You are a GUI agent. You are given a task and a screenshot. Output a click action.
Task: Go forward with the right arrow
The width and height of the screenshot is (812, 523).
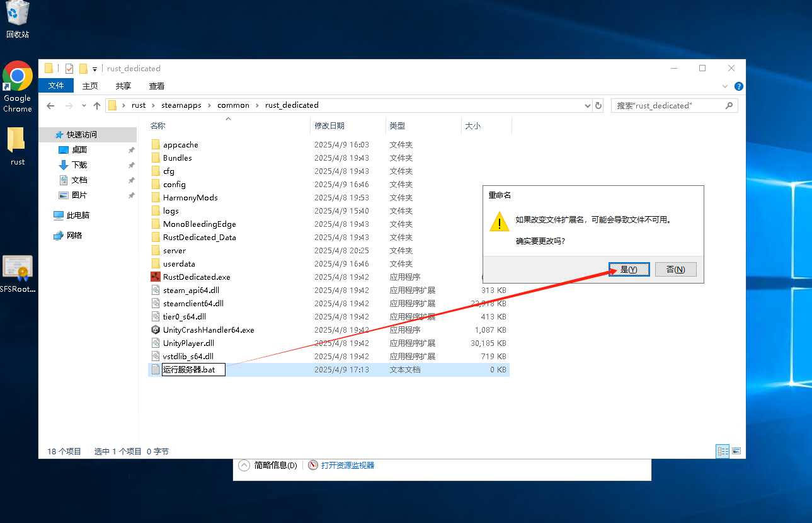69,106
